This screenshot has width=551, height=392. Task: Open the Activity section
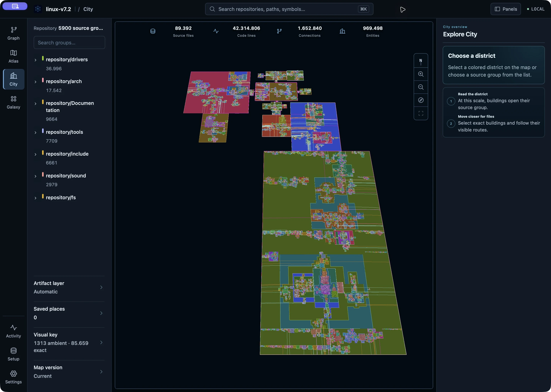(x=14, y=331)
